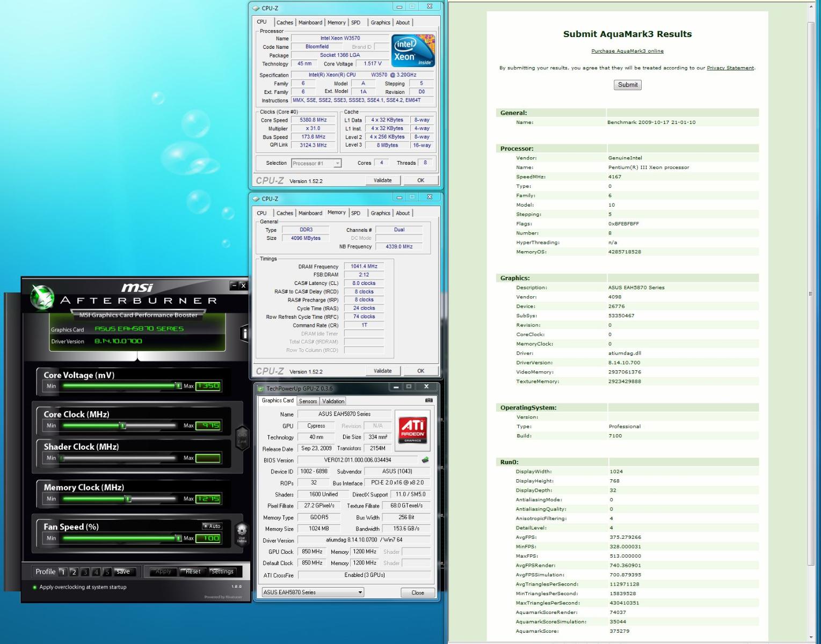821x644 pixels.
Task: Select Afterburner profile 3
Action: pos(85,572)
